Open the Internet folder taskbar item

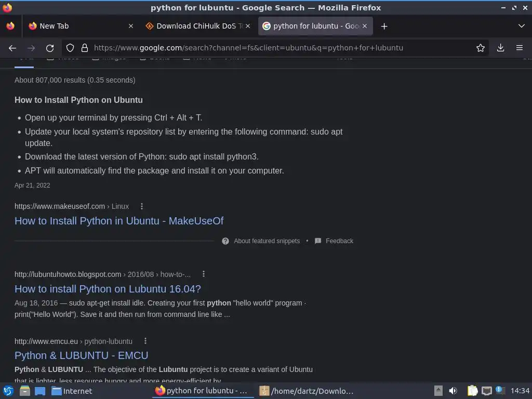[72, 391]
